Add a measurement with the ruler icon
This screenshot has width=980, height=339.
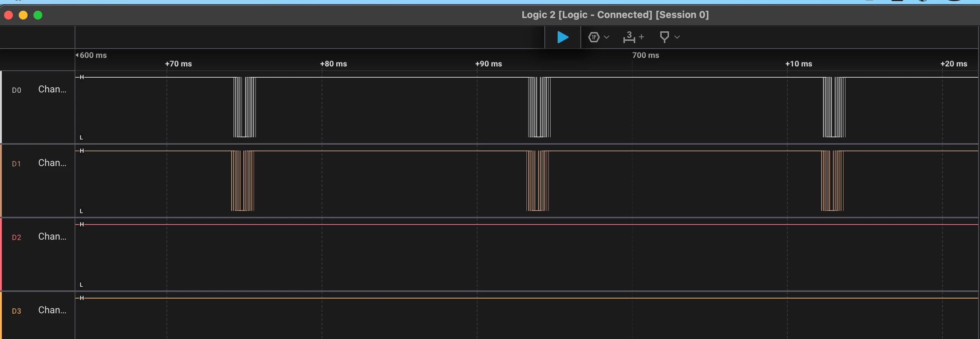pyautogui.click(x=629, y=37)
